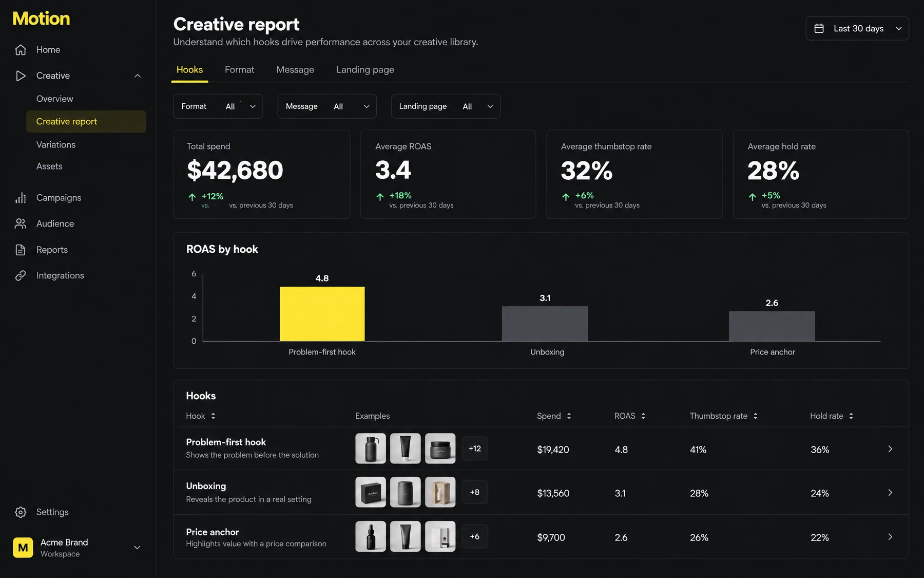Open Assets in the sidebar

tap(49, 166)
